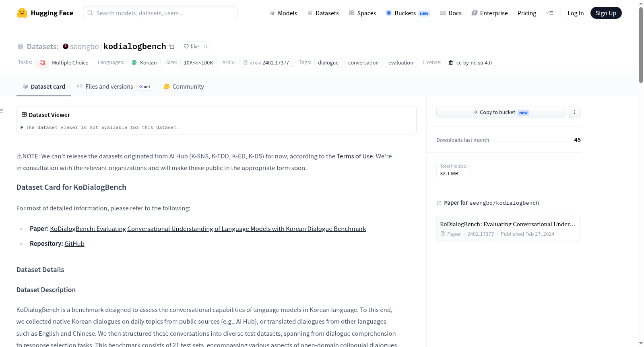Screen dimensions: 644x347
Task: Copy dataset name with the copy icon
Action: (171, 46)
